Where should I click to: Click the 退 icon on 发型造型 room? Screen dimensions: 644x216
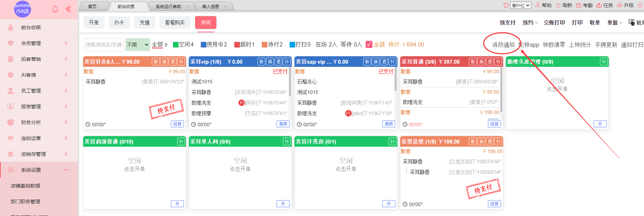[490, 142]
